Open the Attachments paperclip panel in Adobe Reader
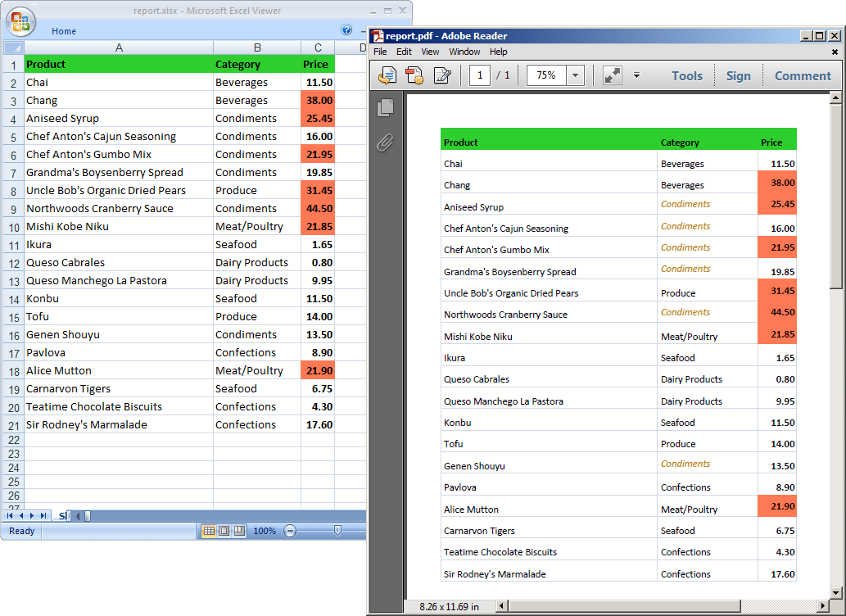846x616 pixels. click(385, 143)
